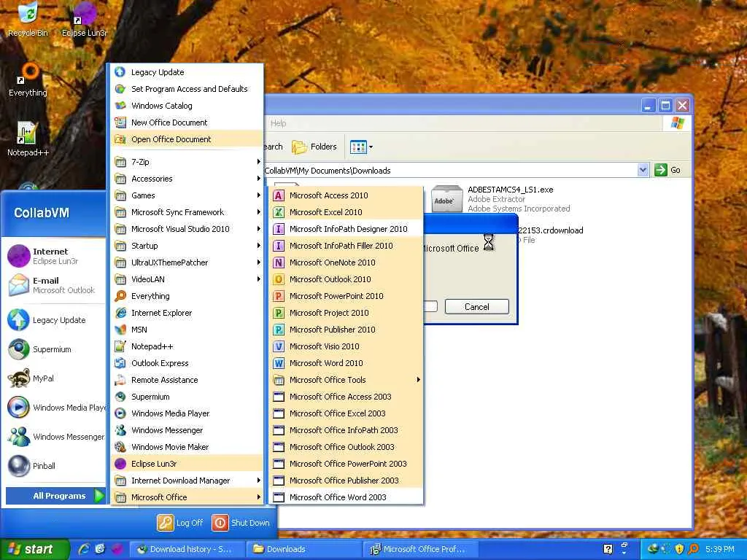Image resolution: width=747 pixels, height=560 pixels.
Task: Open Outlook Express program entry
Action: (187, 363)
